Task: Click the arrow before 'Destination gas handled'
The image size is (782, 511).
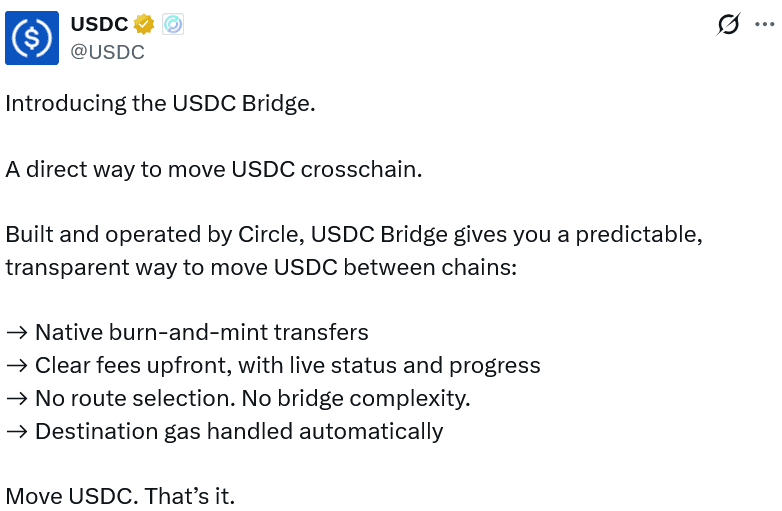Action: (16, 432)
